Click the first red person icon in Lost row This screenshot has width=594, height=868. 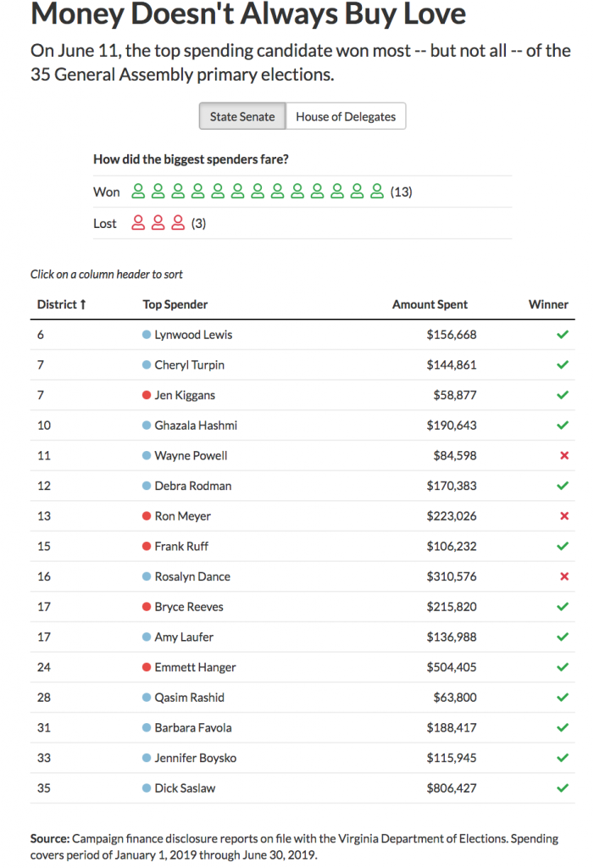coord(138,224)
